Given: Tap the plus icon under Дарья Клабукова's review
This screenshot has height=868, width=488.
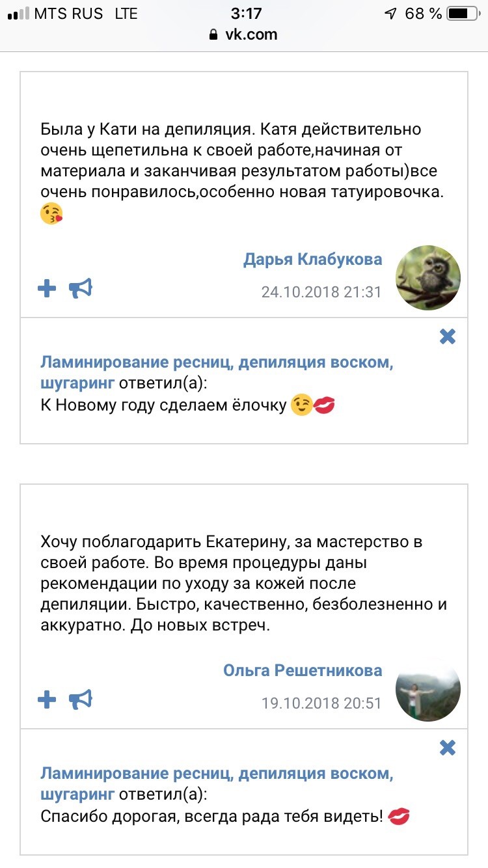Looking at the screenshot, I should (47, 288).
